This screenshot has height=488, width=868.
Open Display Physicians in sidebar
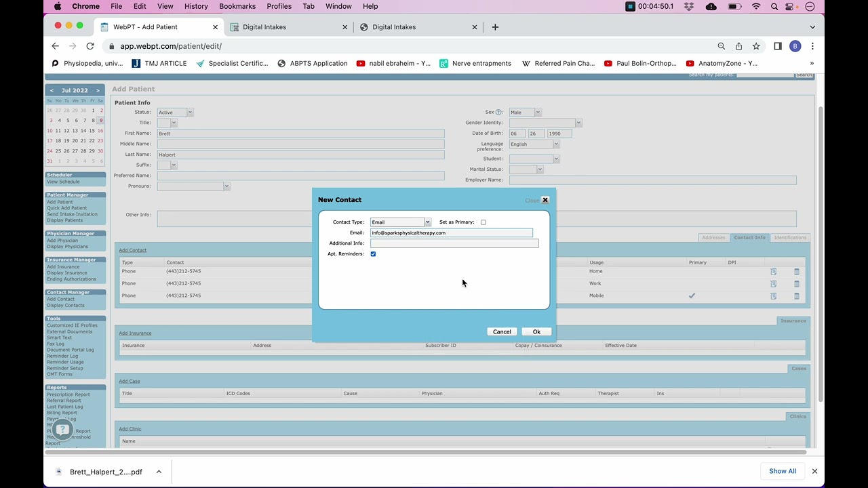coord(67,247)
